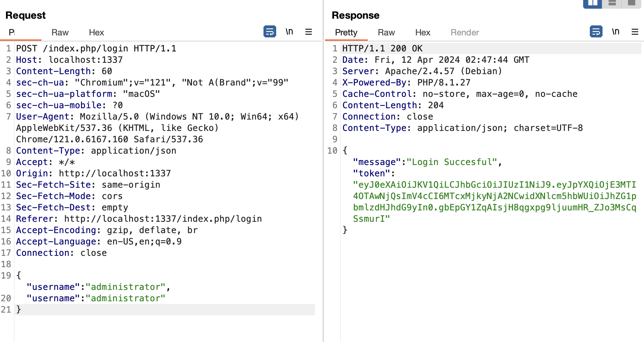This screenshot has height=342, width=644.
Task: Click the User-Agent header line
Action: pyautogui.click(x=157, y=128)
